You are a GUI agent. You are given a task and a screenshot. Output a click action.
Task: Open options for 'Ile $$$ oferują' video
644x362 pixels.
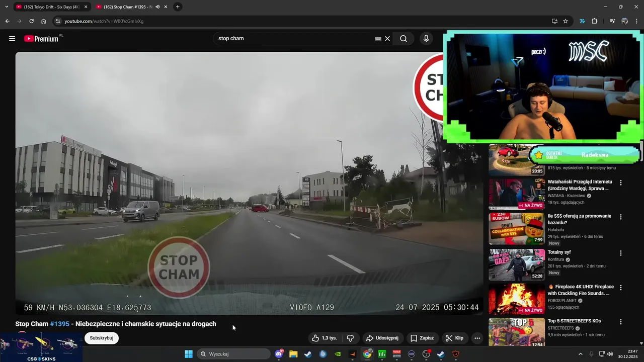tap(621, 217)
